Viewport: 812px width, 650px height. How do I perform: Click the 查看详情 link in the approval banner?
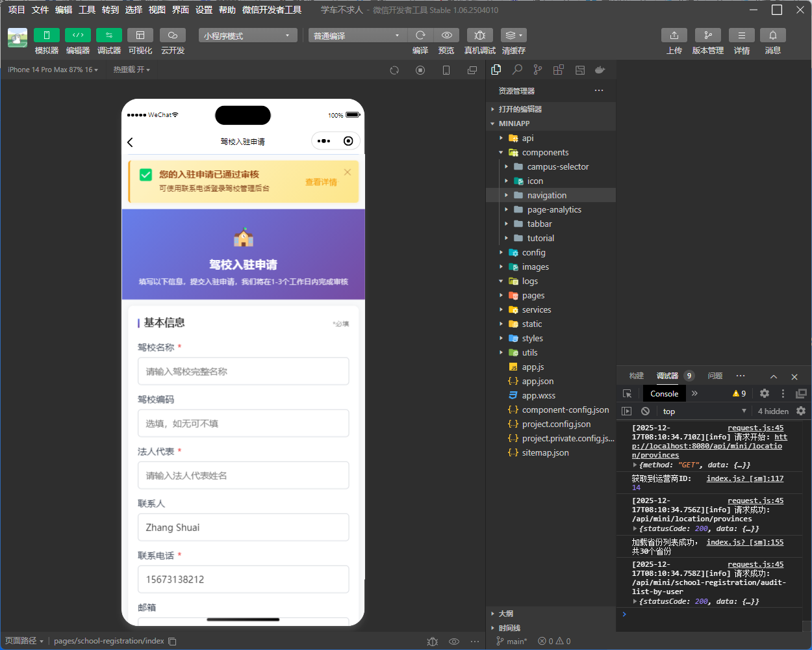pyautogui.click(x=321, y=182)
